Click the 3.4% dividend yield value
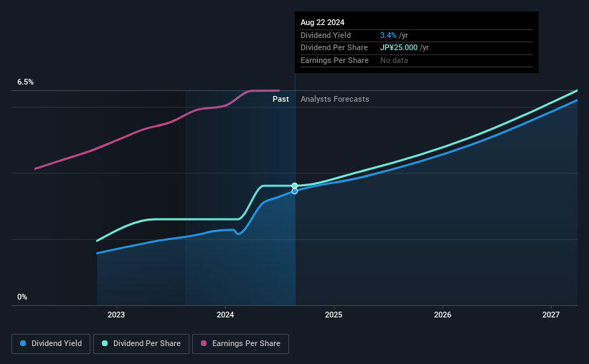 tap(388, 35)
